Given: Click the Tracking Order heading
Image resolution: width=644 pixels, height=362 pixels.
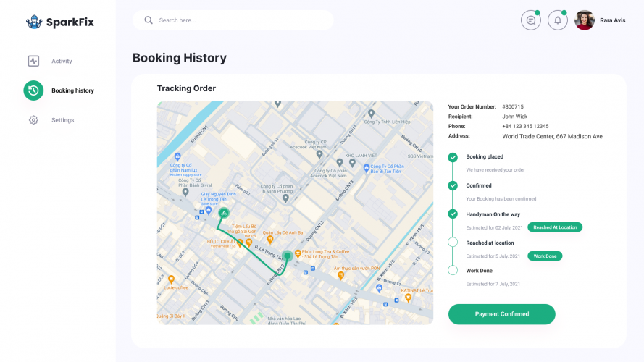Looking at the screenshot, I should [x=186, y=88].
